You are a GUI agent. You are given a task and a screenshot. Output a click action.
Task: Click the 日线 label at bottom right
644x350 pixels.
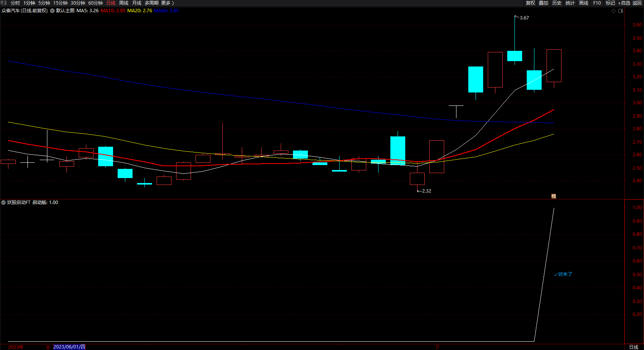[634, 347]
